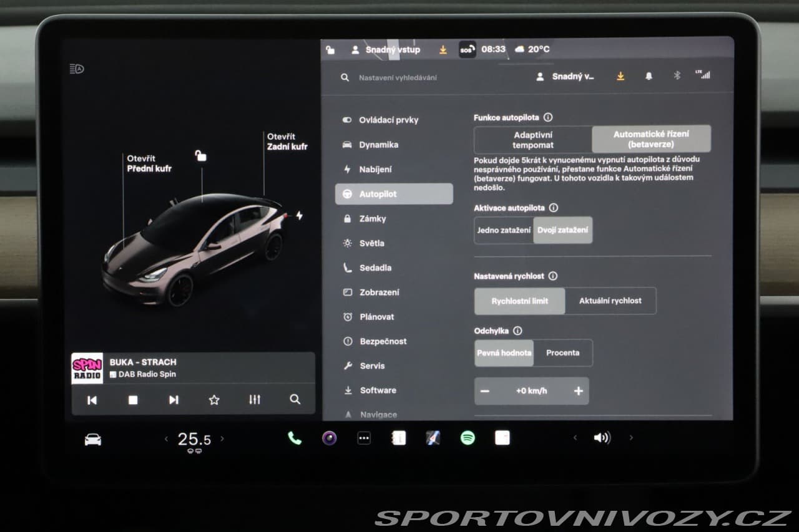Open the dashcam camera app

(x=329, y=438)
